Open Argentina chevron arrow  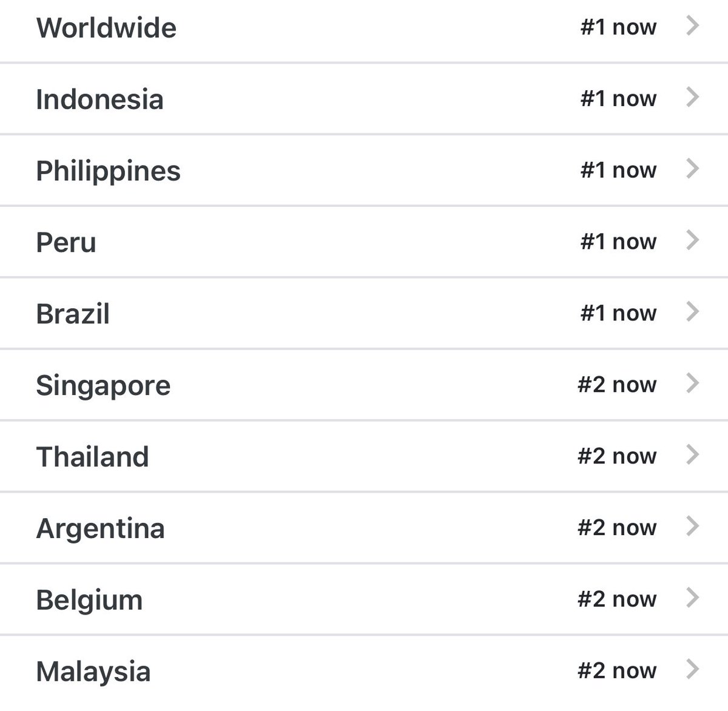692,527
